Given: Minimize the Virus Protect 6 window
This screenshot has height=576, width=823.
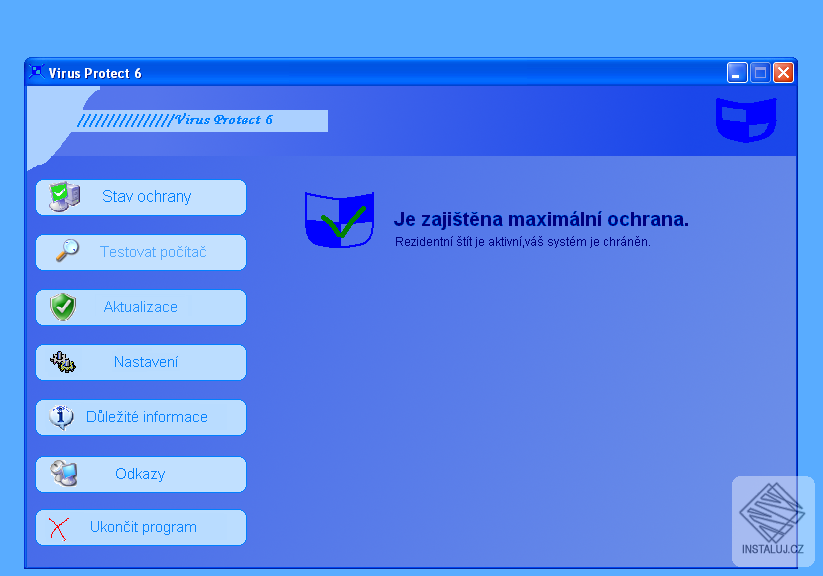Looking at the screenshot, I should (x=737, y=72).
